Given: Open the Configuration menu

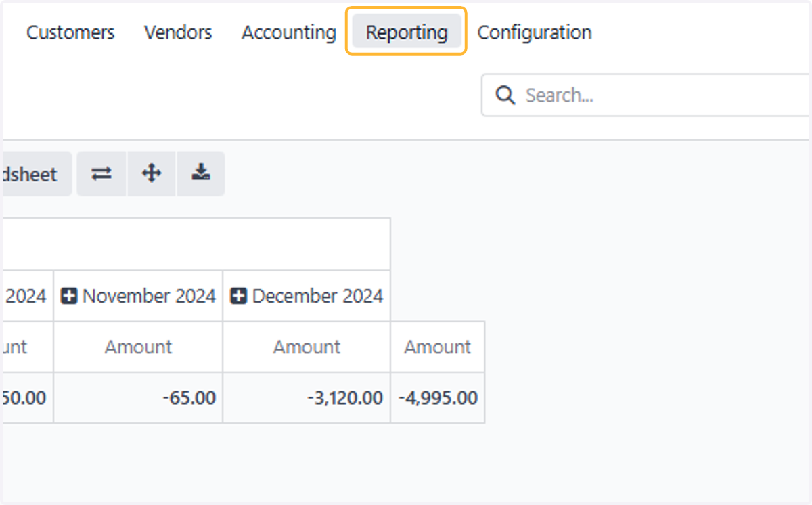Looking at the screenshot, I should pos(535,32).
